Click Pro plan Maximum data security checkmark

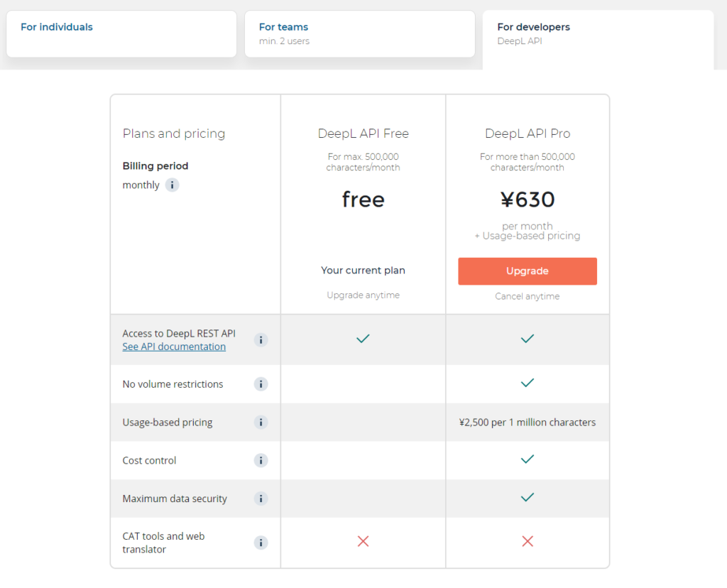528,497
